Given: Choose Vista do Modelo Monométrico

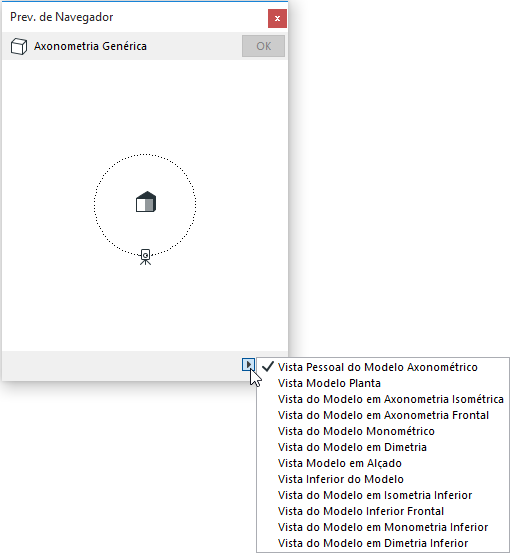Looking at the screenshot, I should [383, 431].
